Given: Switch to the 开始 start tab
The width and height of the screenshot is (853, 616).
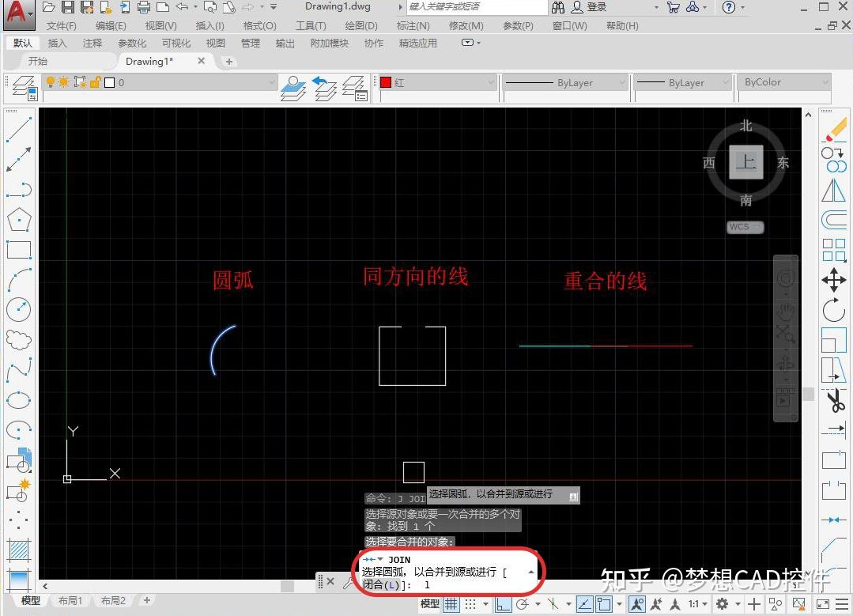Looking at the screenshot, I should [38, 61].
